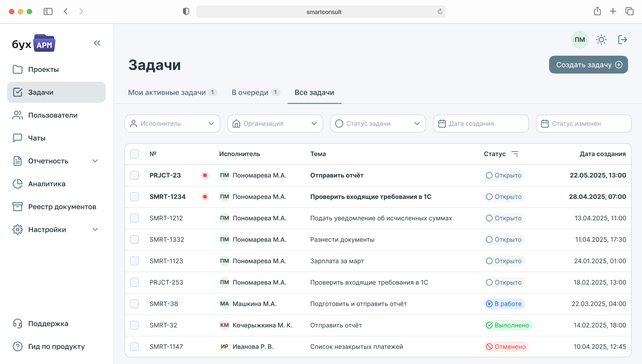Open Реестр документов section

pyautogui.click(x=56, y=207)
